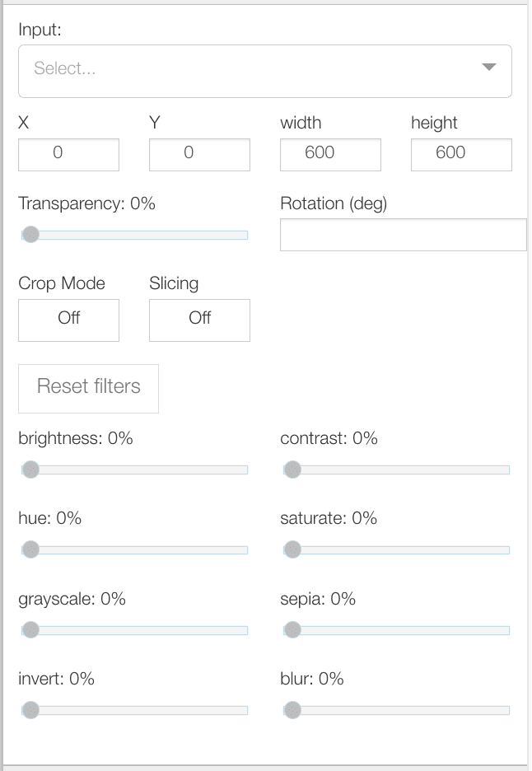Viewport: 532px width, 771px height.
Task: Click the Rotation (deg) input box
Action: tap(403, 235)
